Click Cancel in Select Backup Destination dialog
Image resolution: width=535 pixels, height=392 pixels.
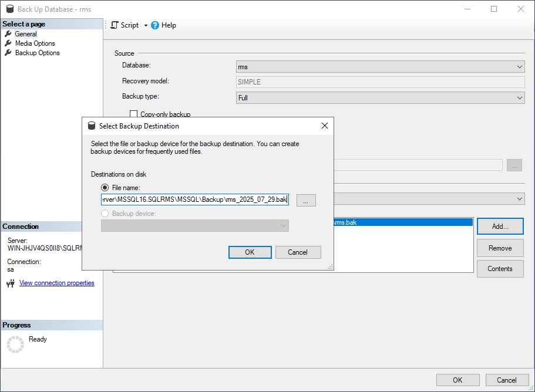(298, 252)
